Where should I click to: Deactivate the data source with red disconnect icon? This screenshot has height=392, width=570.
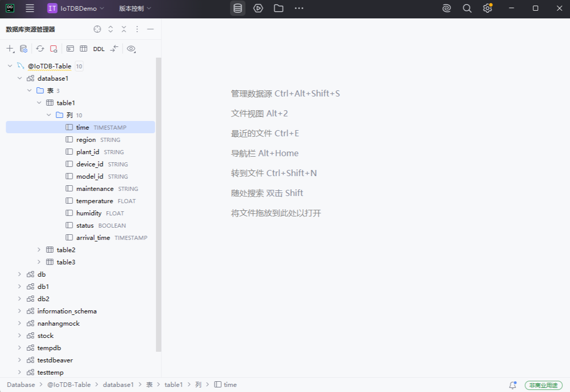point(53,48)
